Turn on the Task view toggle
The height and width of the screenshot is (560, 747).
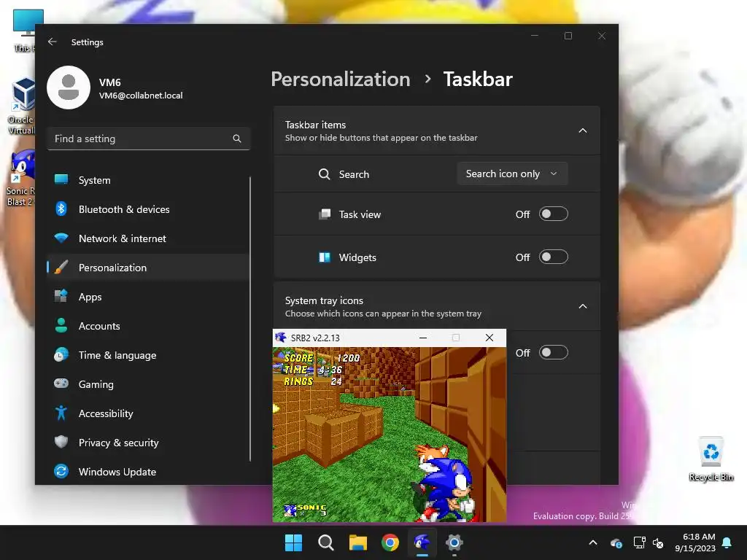(553, 214)
